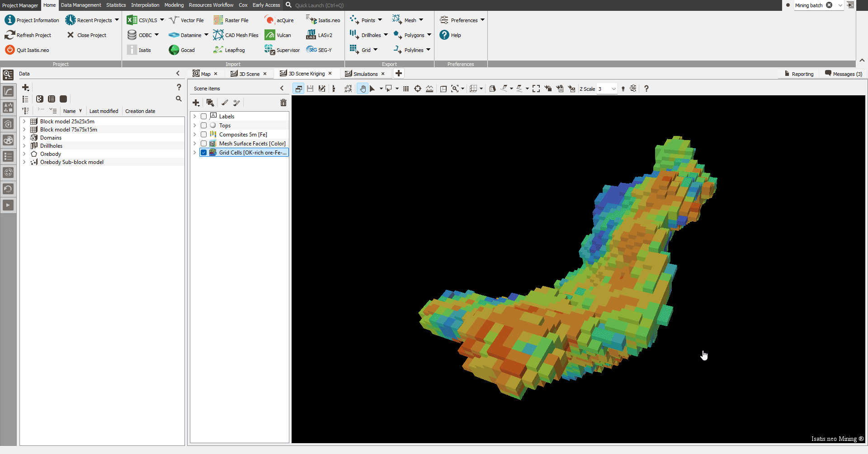Activate the Pan tool in the 3D toolbar
The width and height of the screenshot is (868, 454).
363,89
